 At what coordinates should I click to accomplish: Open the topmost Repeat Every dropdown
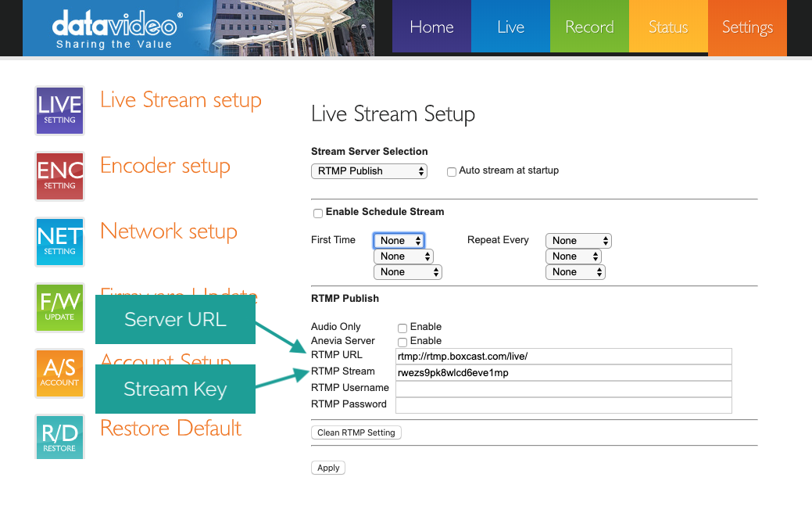pyautogui.click(x=578, y=241)
